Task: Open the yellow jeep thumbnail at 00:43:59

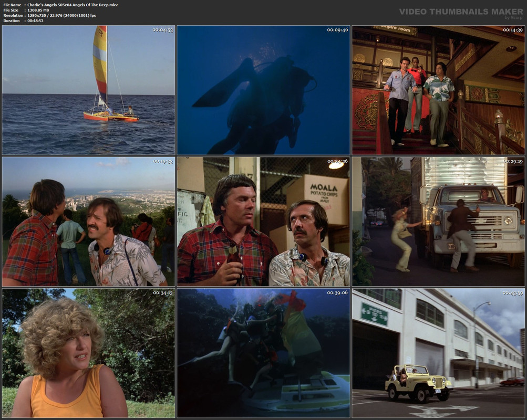Action: click(x=438, y=353)
